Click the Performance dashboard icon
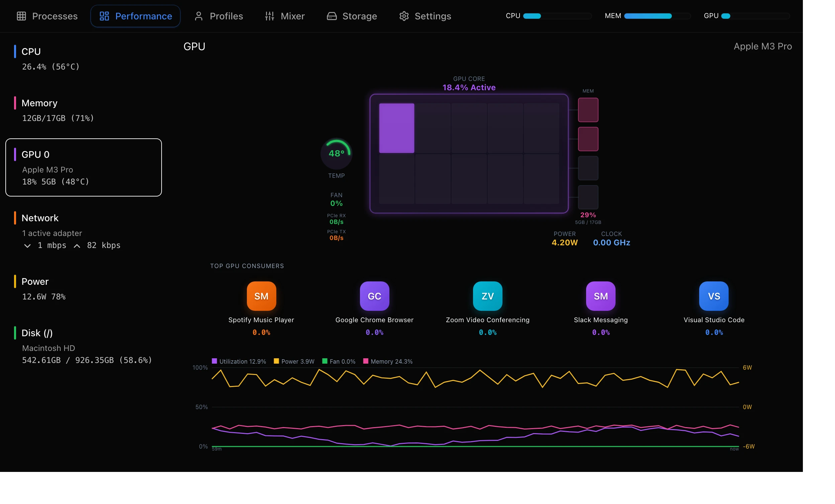 [104, 16]
